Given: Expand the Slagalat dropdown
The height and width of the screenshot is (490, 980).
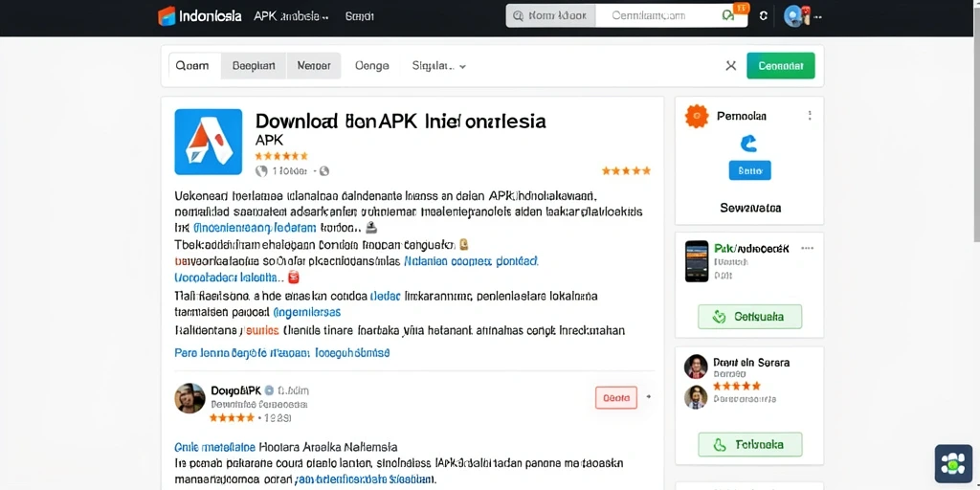Looking at the screenshot, I should (438, 66).
